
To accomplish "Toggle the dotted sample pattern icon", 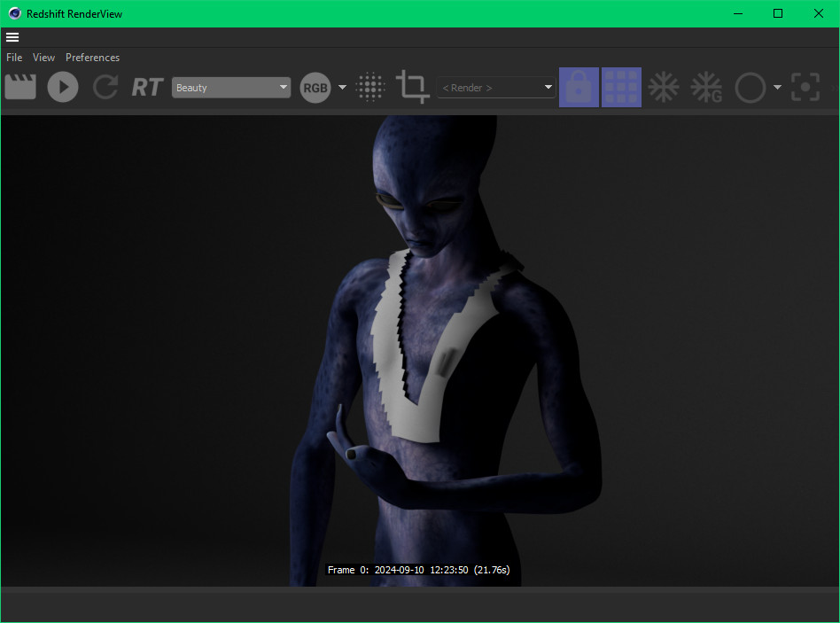I will 370,87.
